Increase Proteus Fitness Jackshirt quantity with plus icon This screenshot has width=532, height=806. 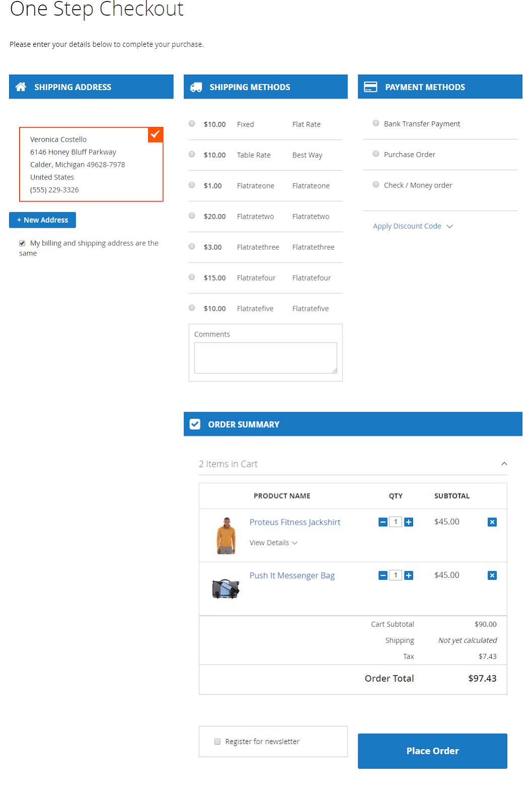pyautogui.click(x=409, y=522)
